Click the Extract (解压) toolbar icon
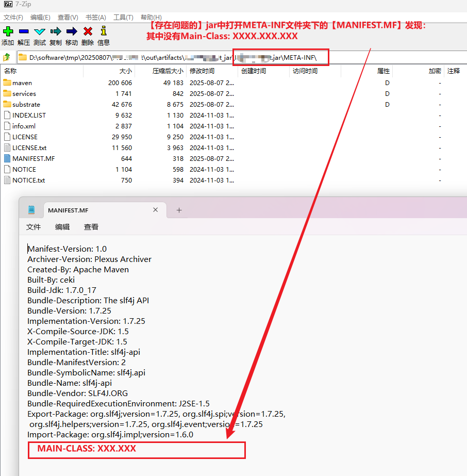 click(x=24, y=31)
